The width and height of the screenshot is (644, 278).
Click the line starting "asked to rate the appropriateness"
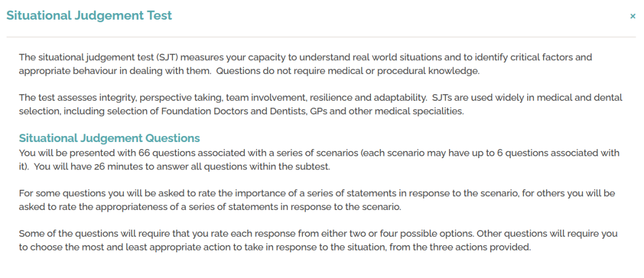point(210,208)
